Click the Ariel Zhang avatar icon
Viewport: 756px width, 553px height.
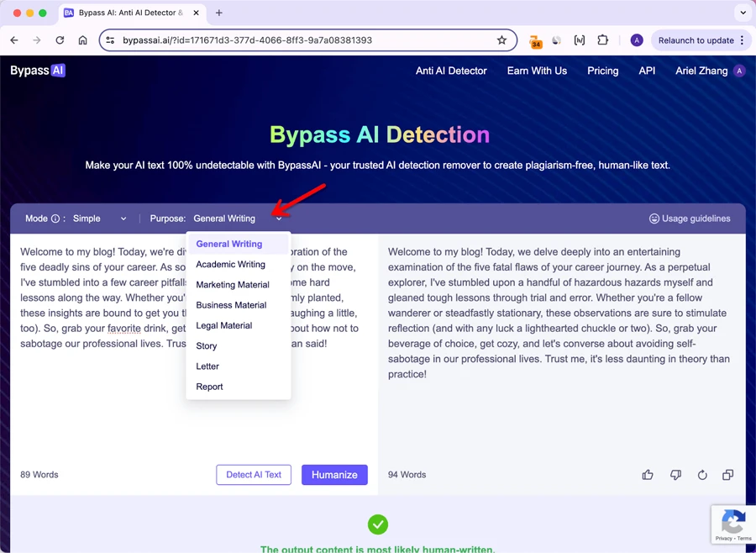(739, 71)
